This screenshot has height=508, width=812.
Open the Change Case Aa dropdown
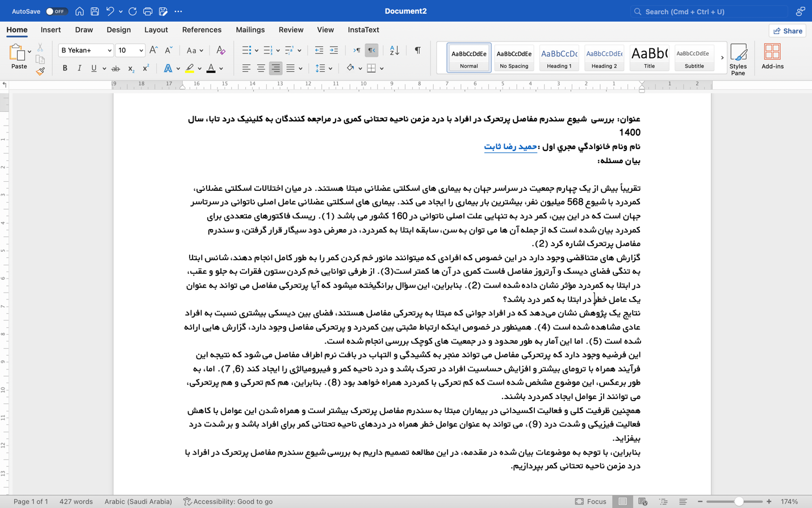point(195,51)
